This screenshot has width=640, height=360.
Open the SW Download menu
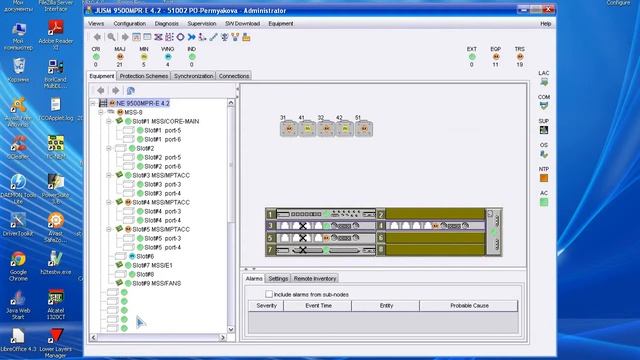pos(242,24)
